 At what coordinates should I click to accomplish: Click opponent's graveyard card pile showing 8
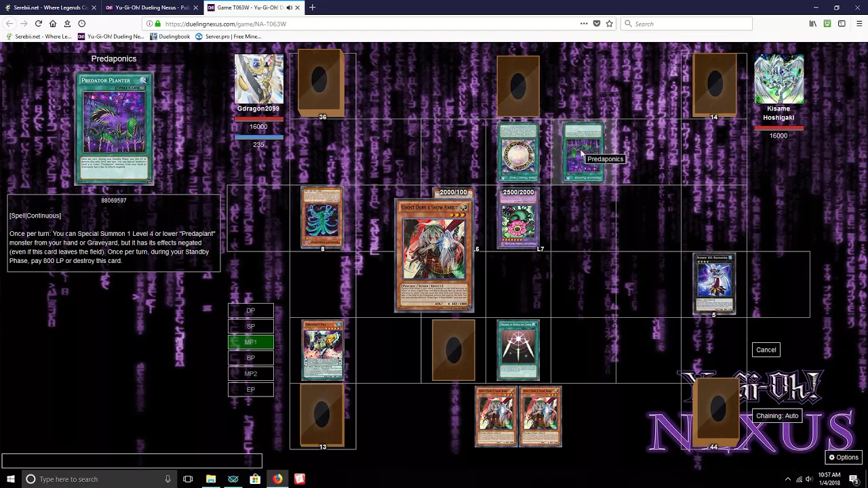tap(322, 218)
